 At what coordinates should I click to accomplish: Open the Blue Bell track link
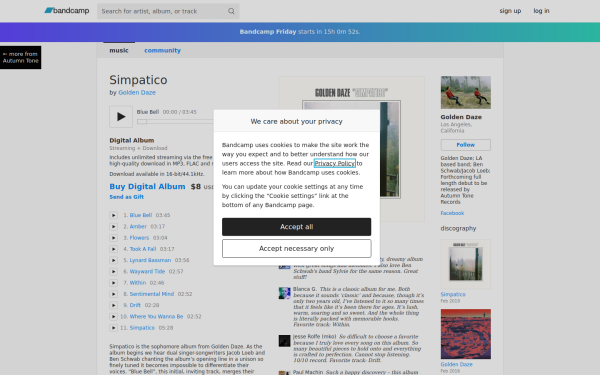141,215
